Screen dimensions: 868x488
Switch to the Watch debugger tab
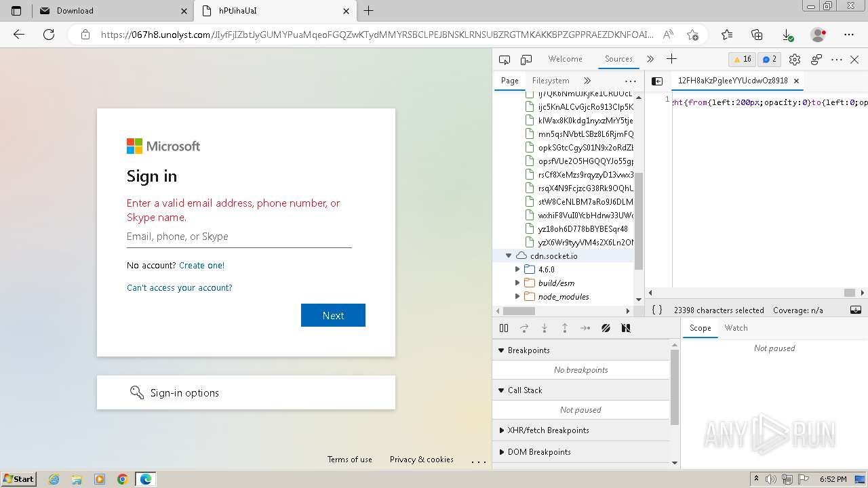pos(736,328)
